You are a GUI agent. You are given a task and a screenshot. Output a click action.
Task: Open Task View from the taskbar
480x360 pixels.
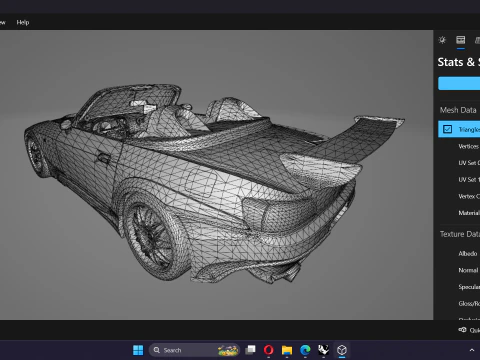click(250, 350)
